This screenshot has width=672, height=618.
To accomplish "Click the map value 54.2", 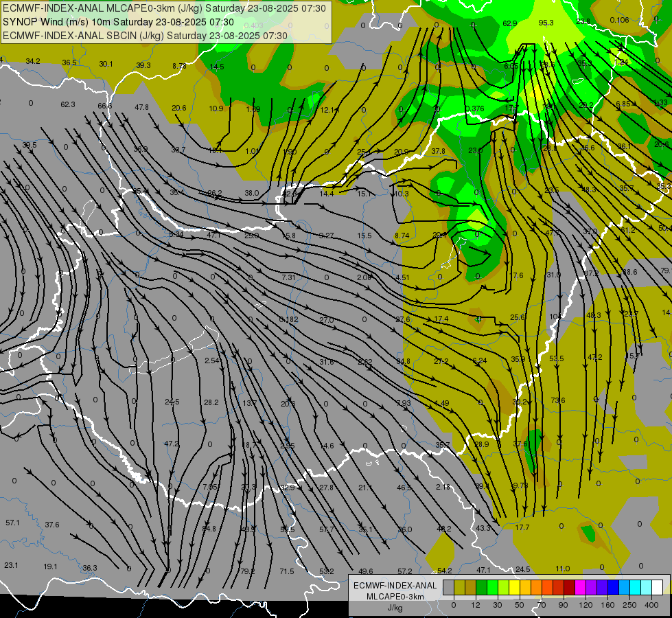I will [444, 571].
